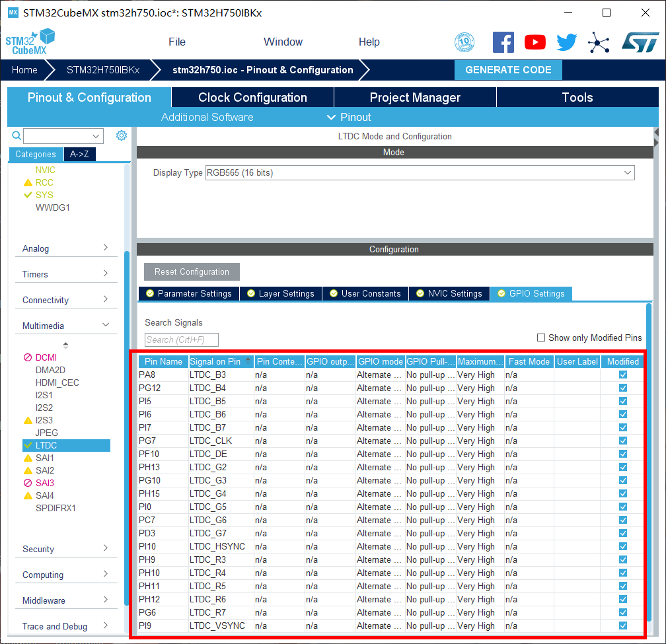Click the Reset Configuration button
666x644 pixels.
point(192,271)
